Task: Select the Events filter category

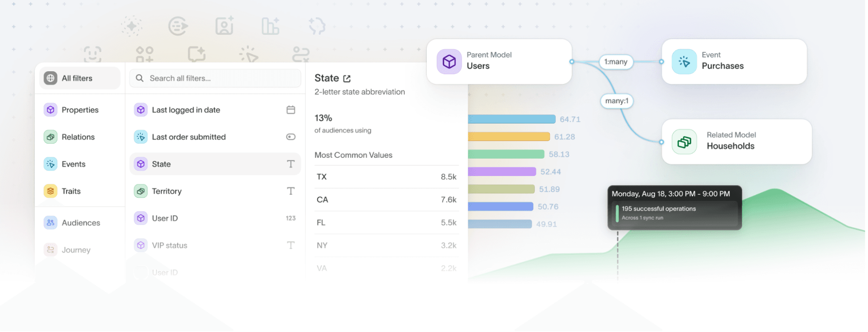Action: 73,164
